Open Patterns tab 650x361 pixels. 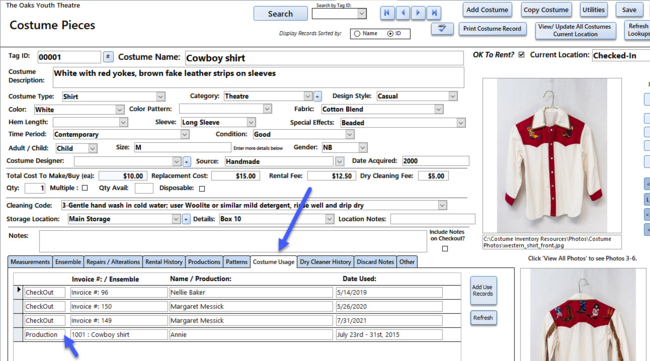(237, 262)
